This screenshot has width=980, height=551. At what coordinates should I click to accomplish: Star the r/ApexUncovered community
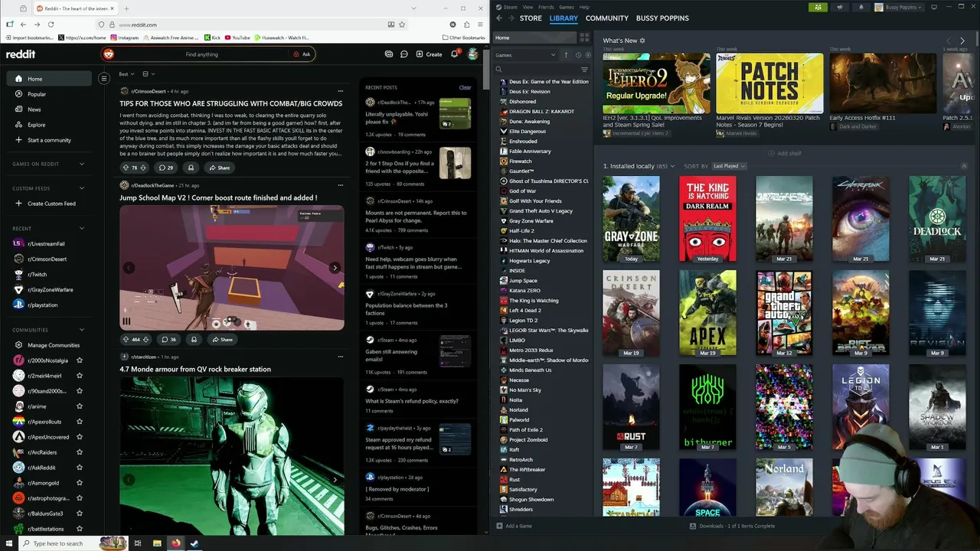(x=80, y=437)
